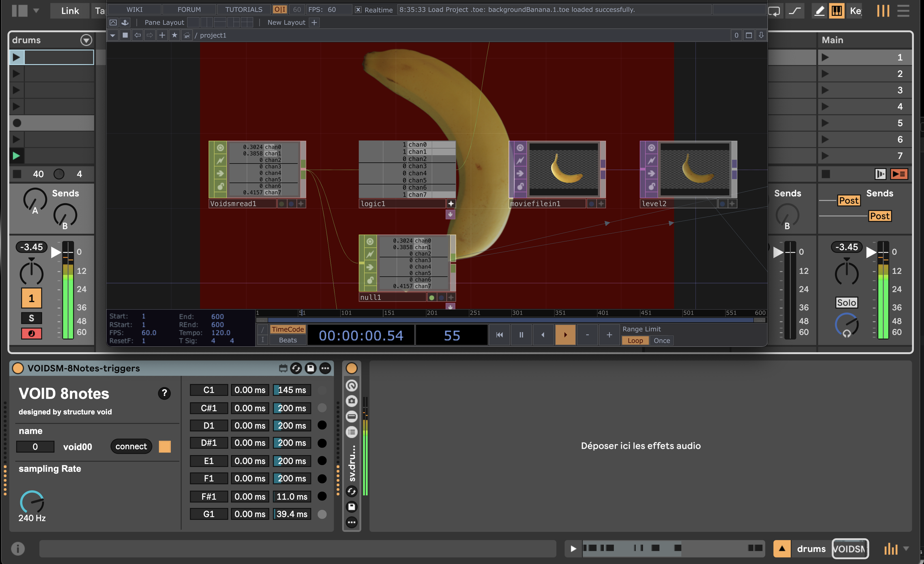The width and height of the screenshot is (924, 564).
Task: Toggle the pencil draw mode button
Action: 819,10
